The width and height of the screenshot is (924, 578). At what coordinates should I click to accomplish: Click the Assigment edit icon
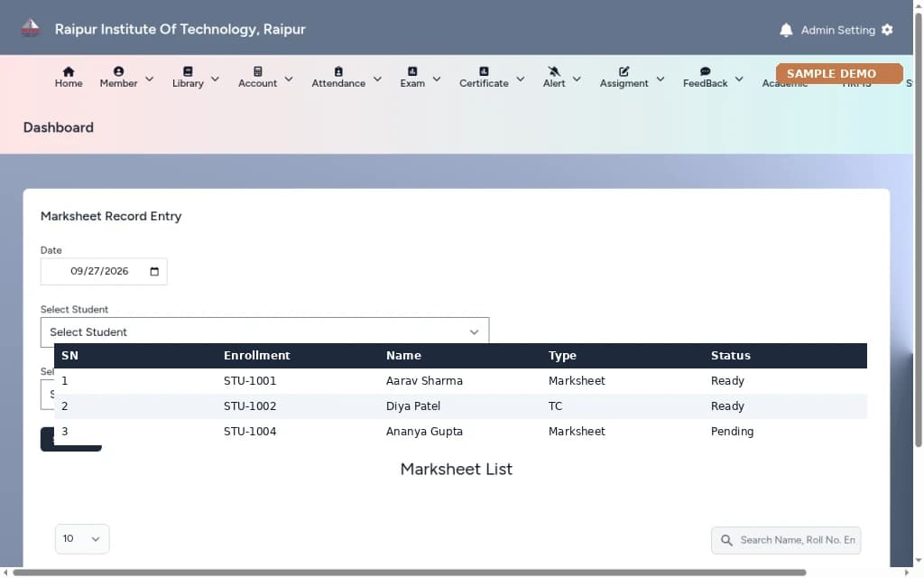click(624, 71)
